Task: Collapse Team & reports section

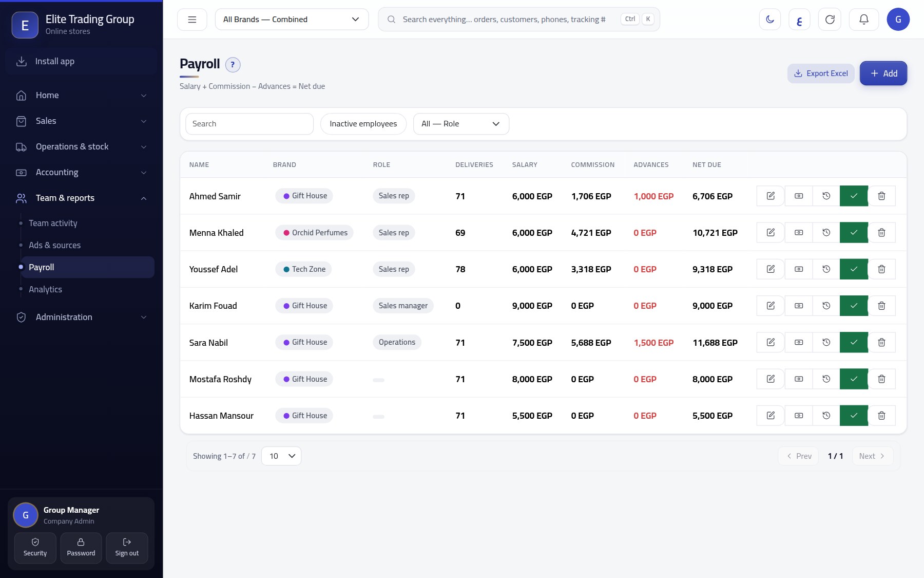Action: point(82,198)
